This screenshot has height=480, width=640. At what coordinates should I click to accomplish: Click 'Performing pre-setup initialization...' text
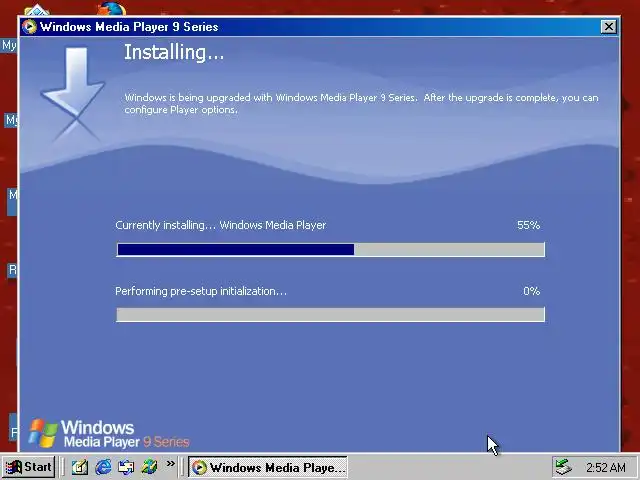pos(201,291)
